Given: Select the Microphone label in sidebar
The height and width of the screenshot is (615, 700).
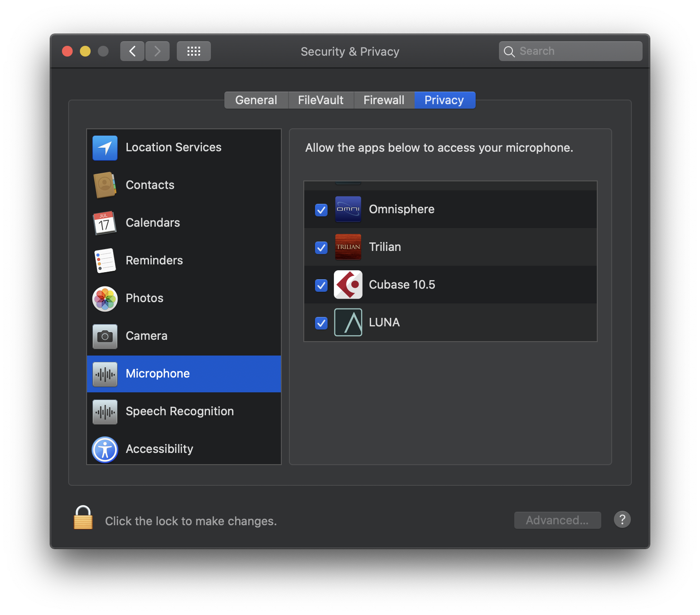Looking at the screenshot, I should point(158,373).
